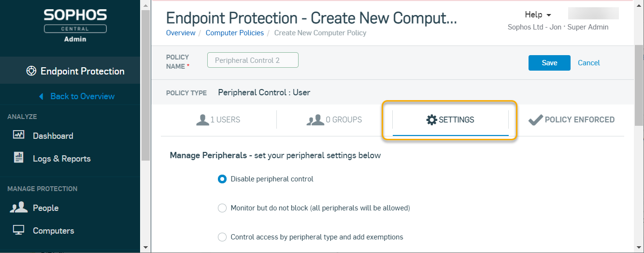Click the Back to Overview arrow
The width and height of the screenshot is (644, 253).
(x=42, y=96)
